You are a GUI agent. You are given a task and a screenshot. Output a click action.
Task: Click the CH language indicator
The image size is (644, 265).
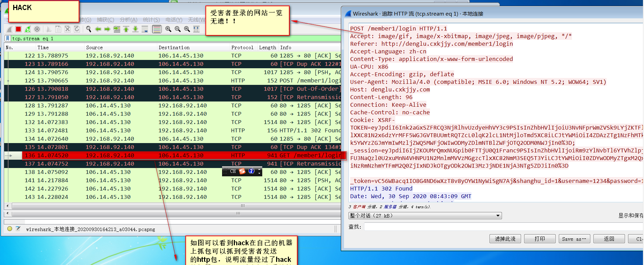point(233,171)
